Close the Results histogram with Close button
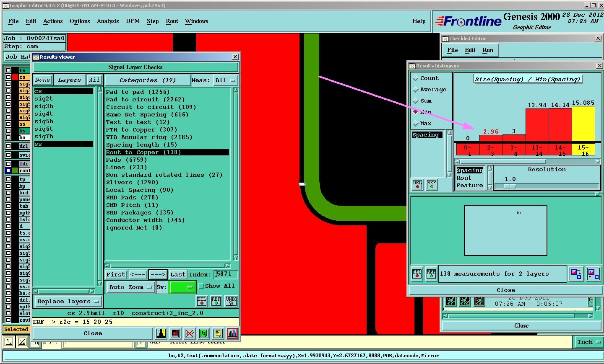 tap(506, 290)
